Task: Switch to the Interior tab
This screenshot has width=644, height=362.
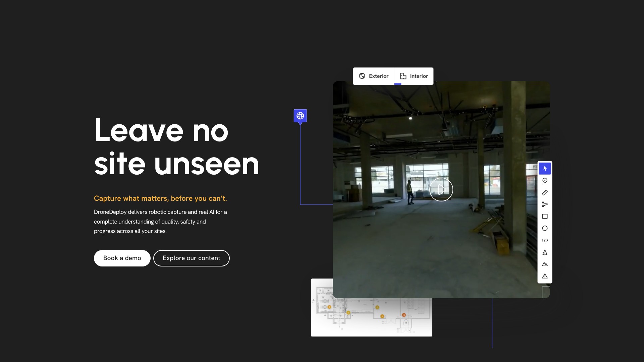Action: pyautogui.click(x=414, y=76)
